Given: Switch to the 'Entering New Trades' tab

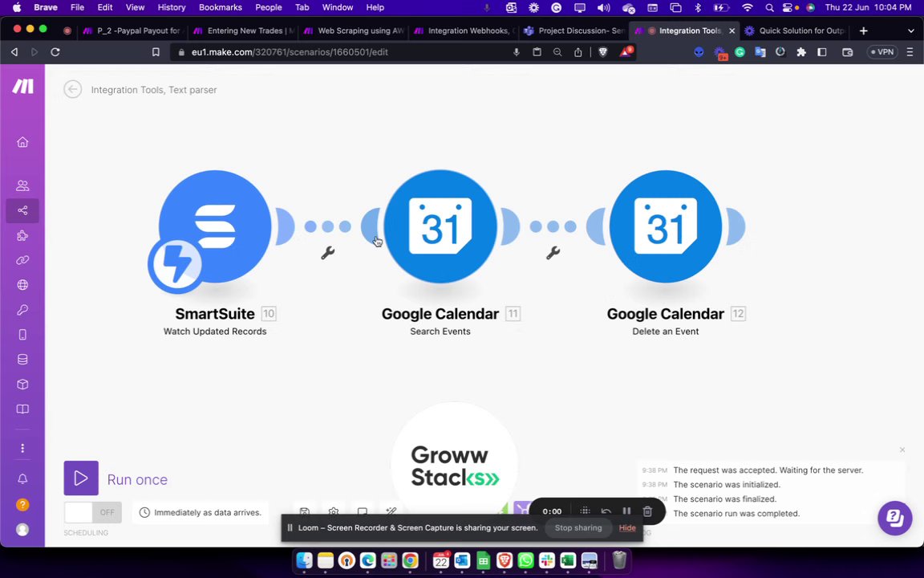Looking at the screenshot, I should [243, 31].
